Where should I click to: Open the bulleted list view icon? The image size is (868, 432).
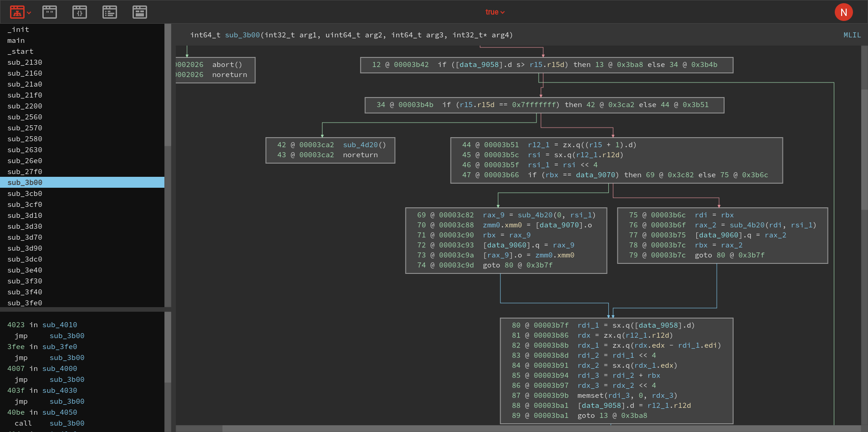[x=110, y=12]
